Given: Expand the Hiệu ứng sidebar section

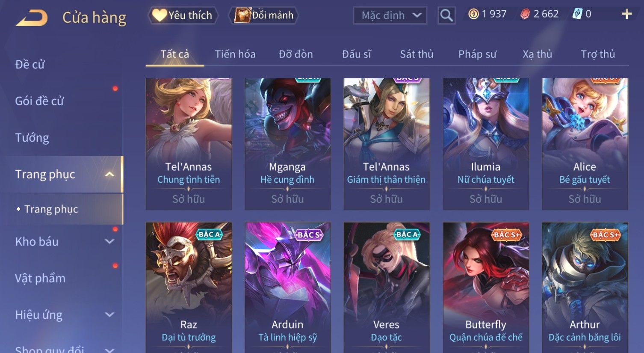Looking at the screenshot, I should (109, 315).
